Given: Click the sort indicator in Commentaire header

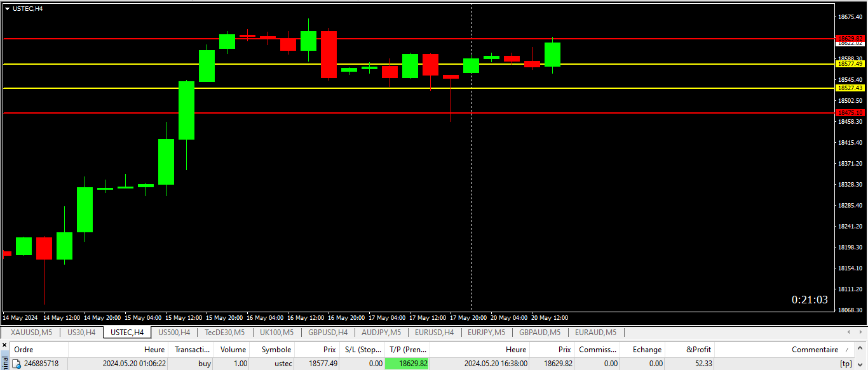Looking at the screenshot, I should (x=846, y=350).
